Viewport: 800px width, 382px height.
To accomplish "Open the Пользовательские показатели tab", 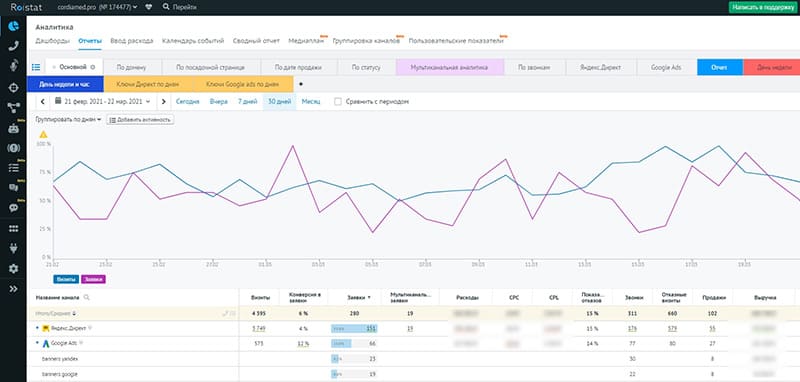I will [456, 41].
